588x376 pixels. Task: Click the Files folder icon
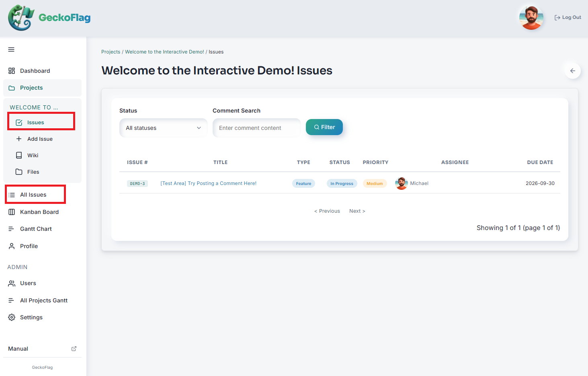click(19, 172)
